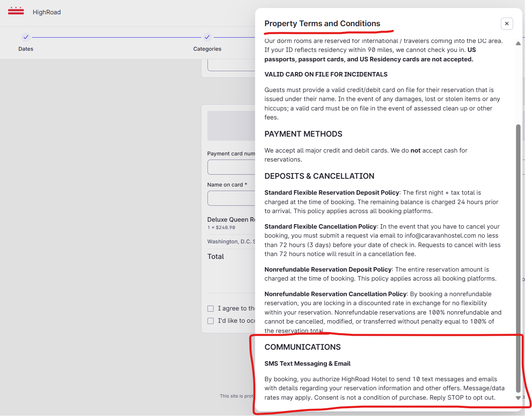Click 'Standard Flexible Reservation Deposit Policy' text
The image size is (532, 416).
coord(332,193)
